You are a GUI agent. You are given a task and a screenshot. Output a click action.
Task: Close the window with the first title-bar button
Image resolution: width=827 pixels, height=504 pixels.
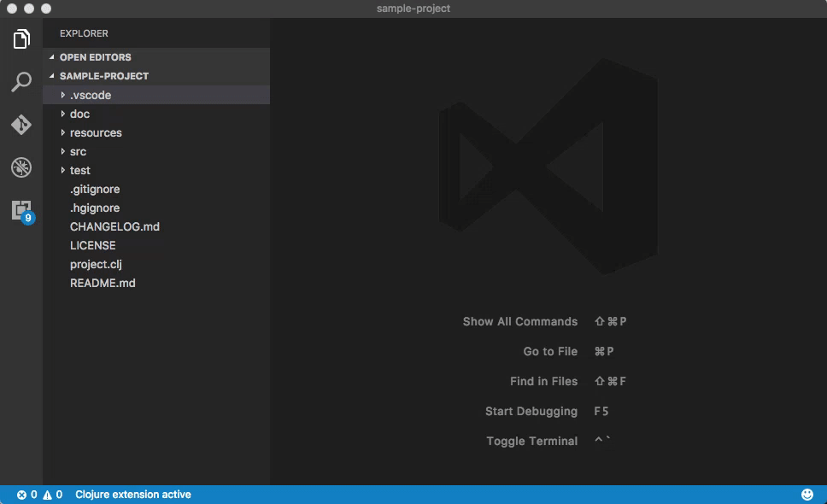tap(12, 9)
